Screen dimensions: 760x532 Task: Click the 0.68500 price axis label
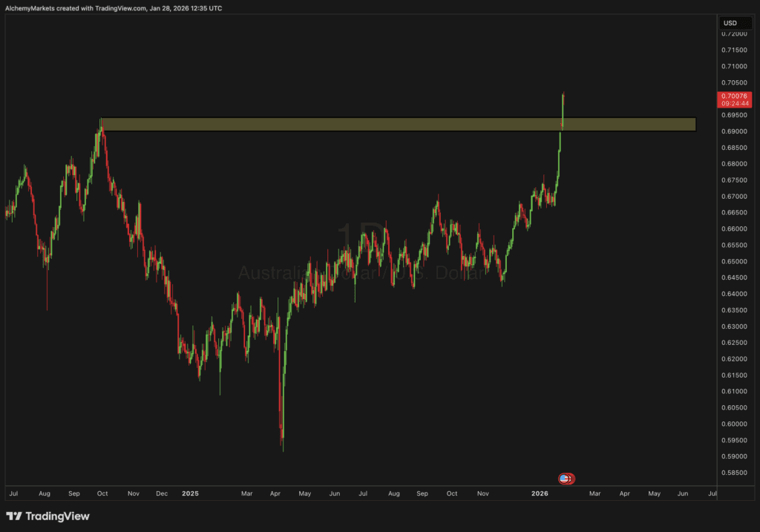pyautogui.click(x=734, y=148)
